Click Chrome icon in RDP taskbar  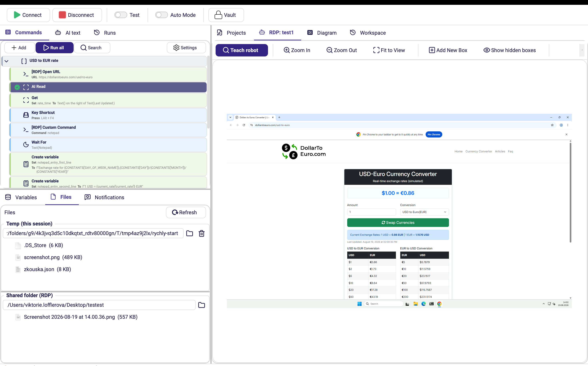point(439,304)
